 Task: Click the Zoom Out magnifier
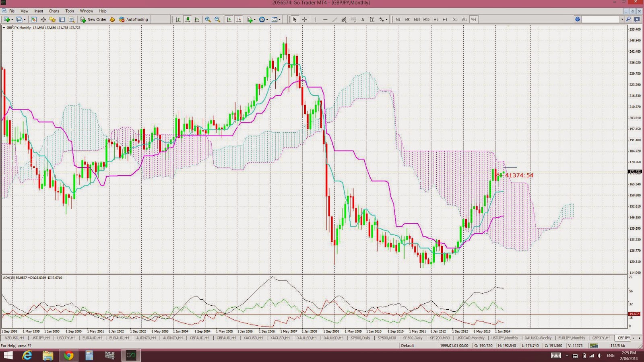point(217,19)
